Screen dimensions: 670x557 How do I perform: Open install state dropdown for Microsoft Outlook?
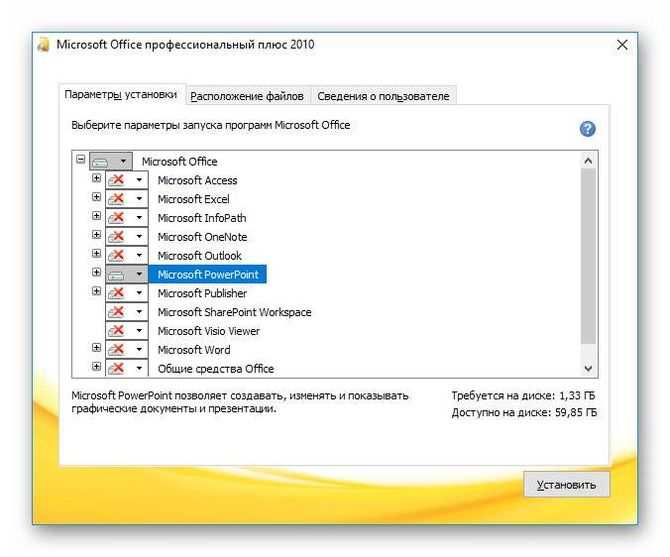127,255
